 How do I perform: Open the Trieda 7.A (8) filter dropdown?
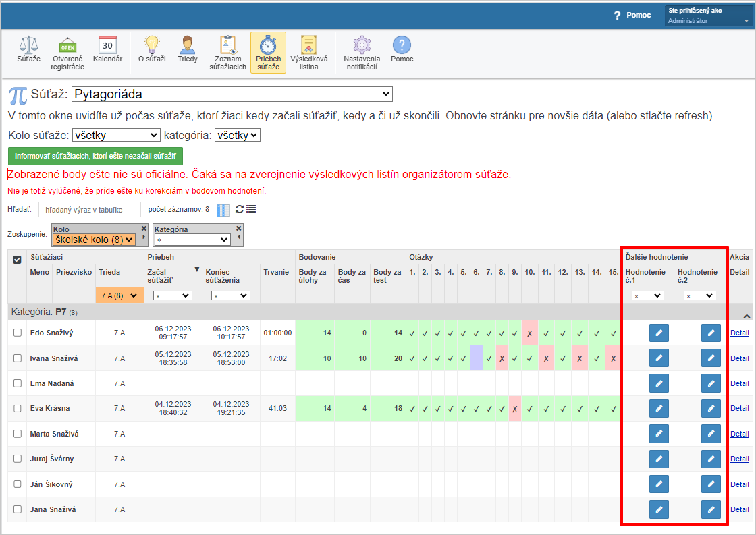click(x=119, y=295)
